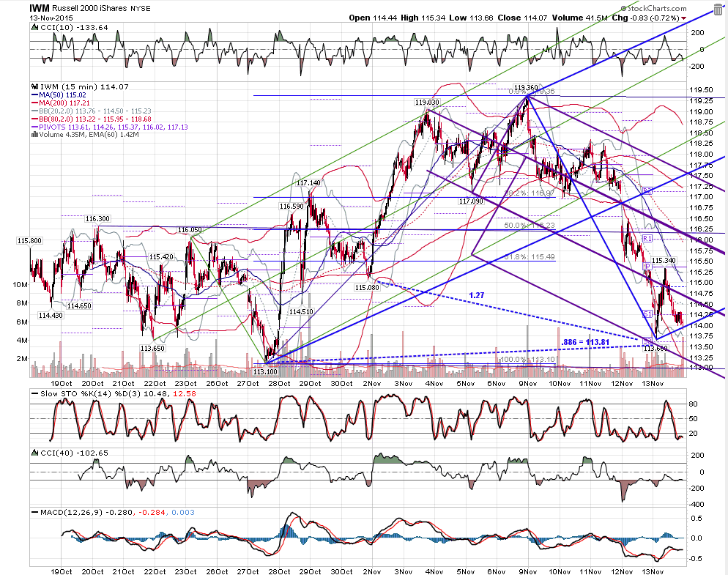Click the 61.8%: 115.49 Fibonacci label
Screen dimensions: 728x575
coord(530,257)
